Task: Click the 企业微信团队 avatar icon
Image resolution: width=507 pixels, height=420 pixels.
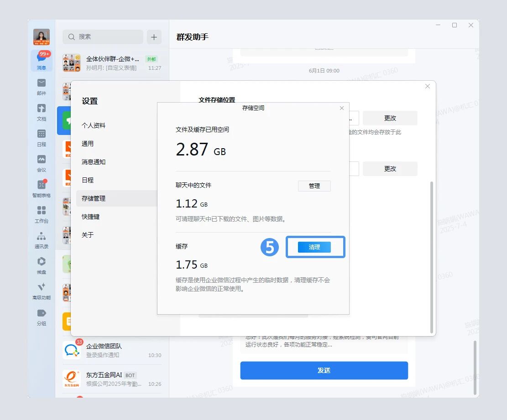Action: (72, 350)
